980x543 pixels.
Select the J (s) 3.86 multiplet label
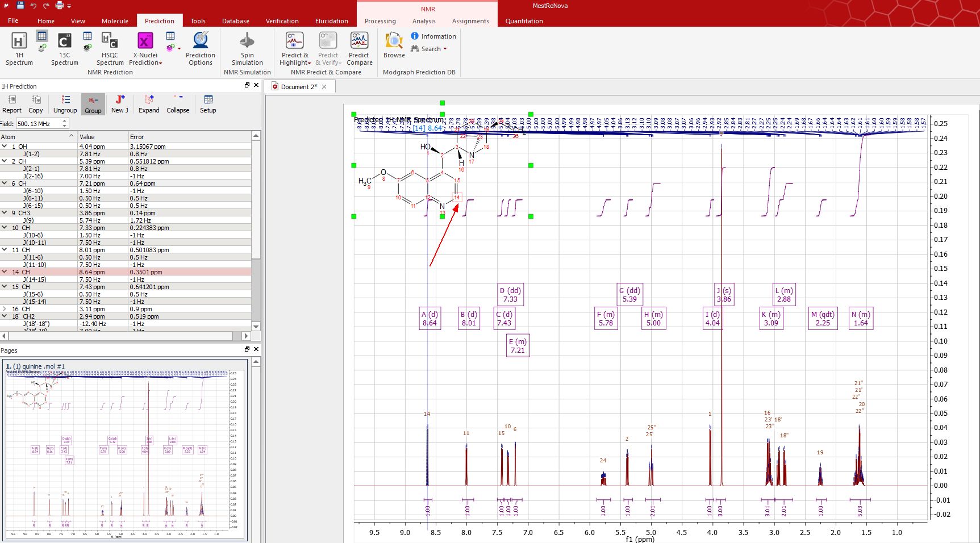tap(724, 294)
